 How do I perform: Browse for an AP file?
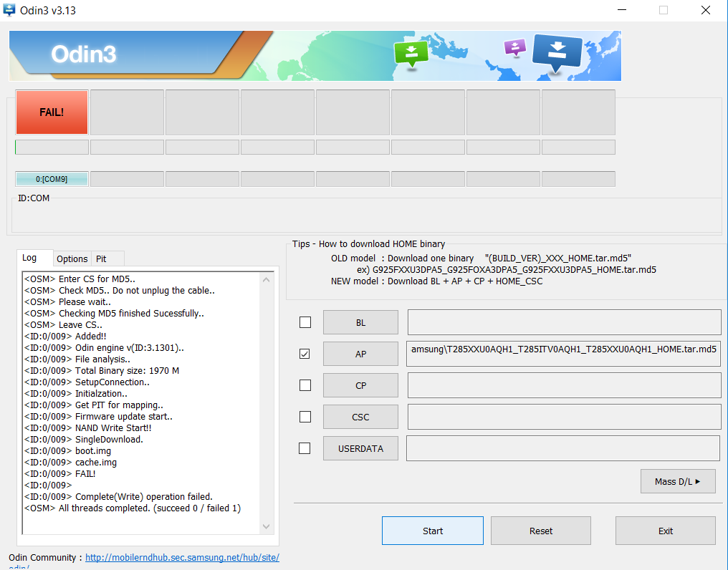[x=360, y=354]
